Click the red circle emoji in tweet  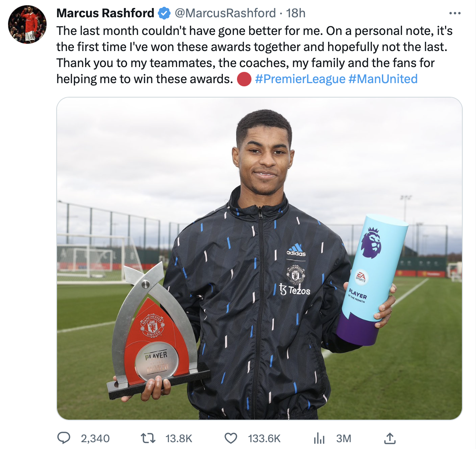(244, 79)
